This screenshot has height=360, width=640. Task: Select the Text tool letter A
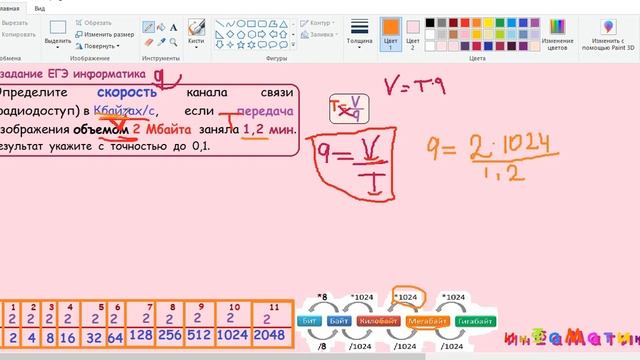coord(173,28)
